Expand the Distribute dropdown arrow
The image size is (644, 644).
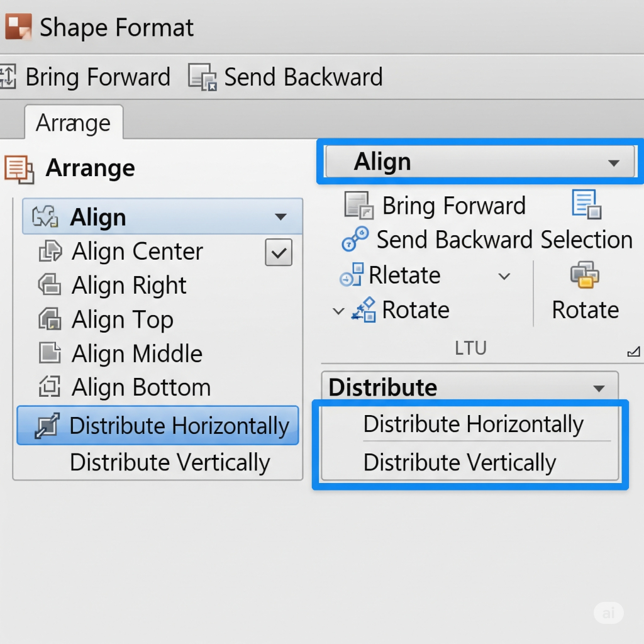[x=599, y=388]
